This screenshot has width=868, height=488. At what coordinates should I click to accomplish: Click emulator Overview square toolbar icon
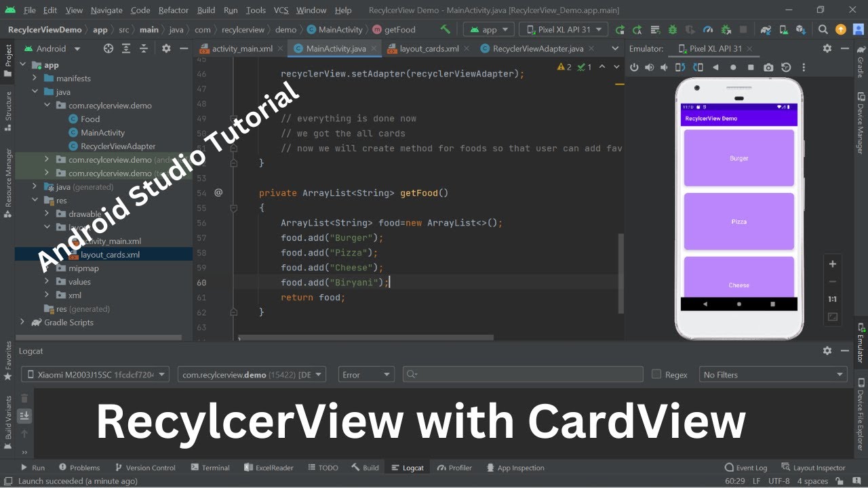[x=751, y=67]
